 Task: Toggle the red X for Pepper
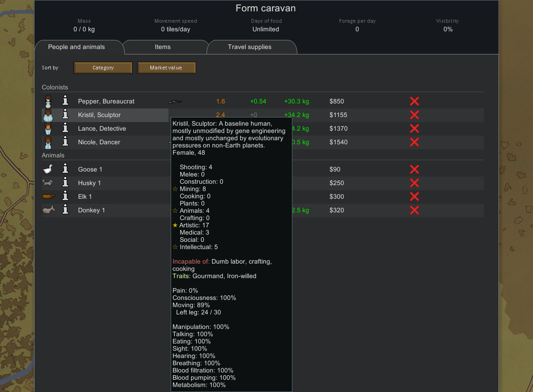pos(414,101)
